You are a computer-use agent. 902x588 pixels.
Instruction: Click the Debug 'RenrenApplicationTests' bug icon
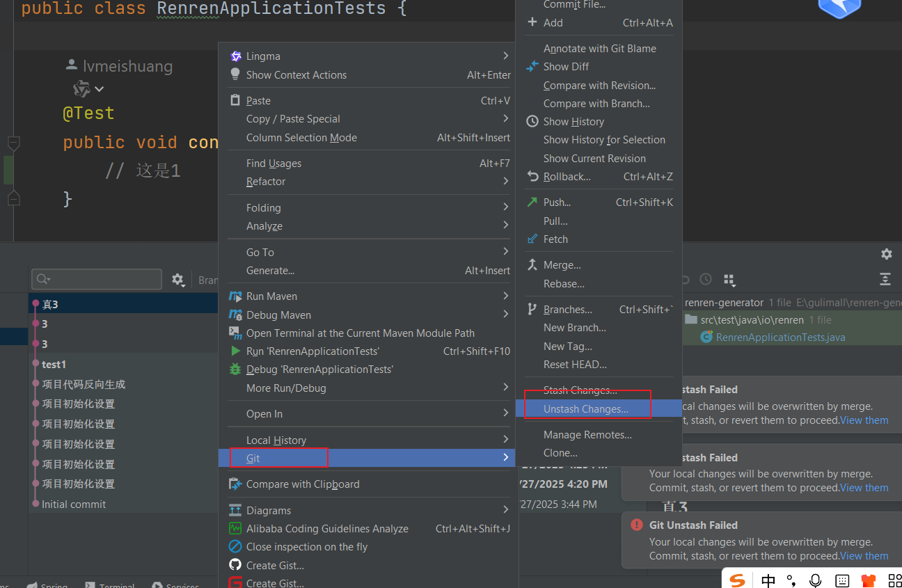[x=235, y=370]
